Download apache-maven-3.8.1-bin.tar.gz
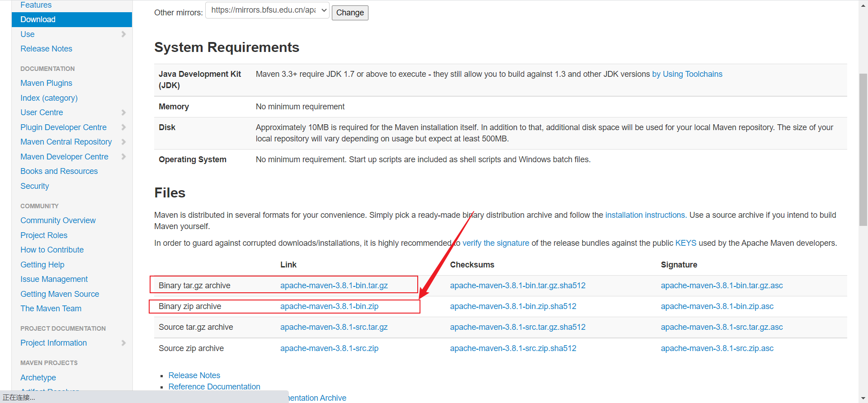Image resolution: width=868 pixels, height=403 pixels. point(334,286)
